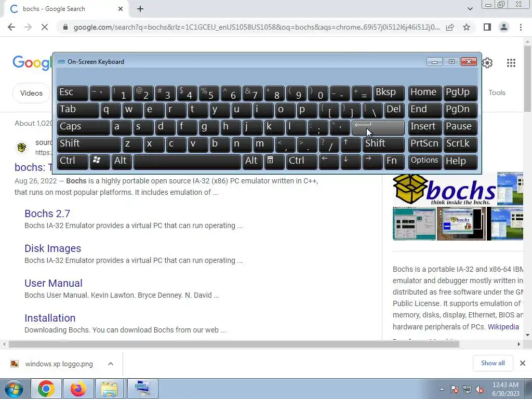This screenshot has width=532, height=399.
Task: Open the bochs logo image thumbnail
Action: click(x=444, y=190)
